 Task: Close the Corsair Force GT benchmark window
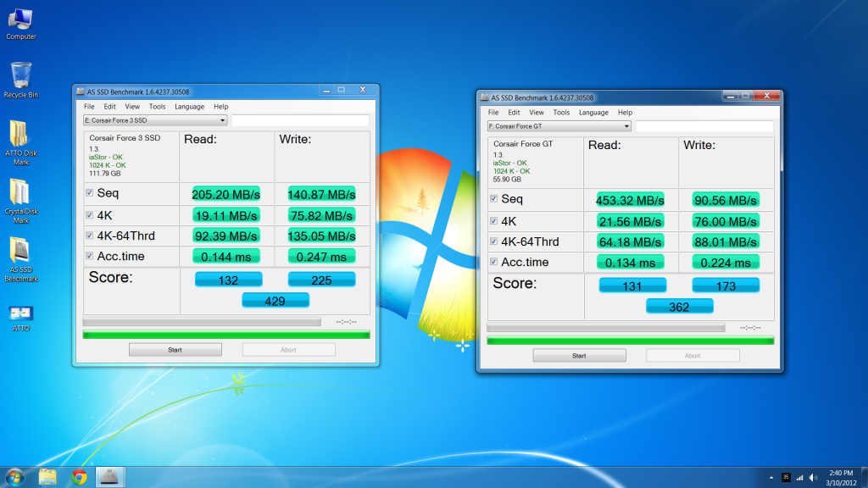[766, 96]
